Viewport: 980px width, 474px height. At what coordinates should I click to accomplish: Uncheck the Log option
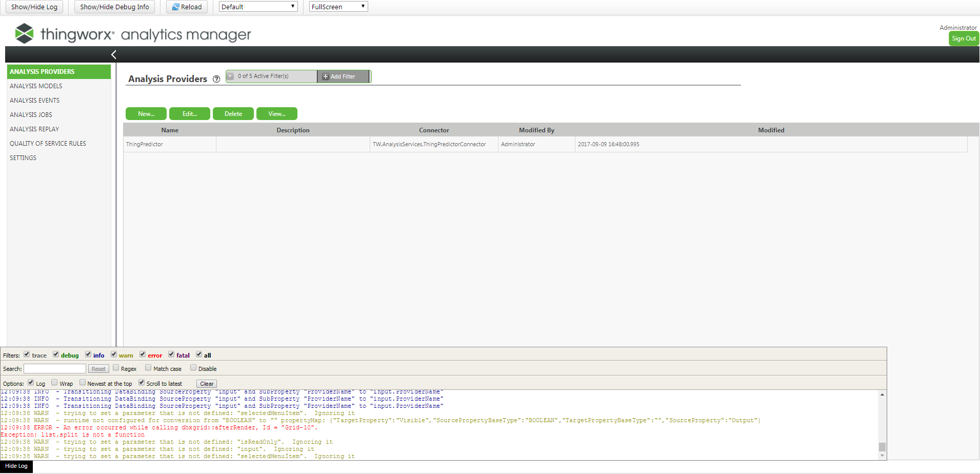[x=31, y=383]
